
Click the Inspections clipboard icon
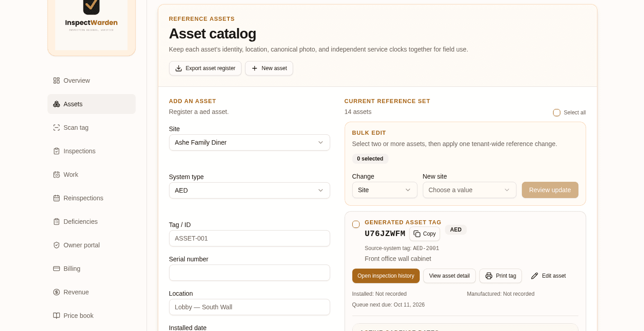point(57,151)
